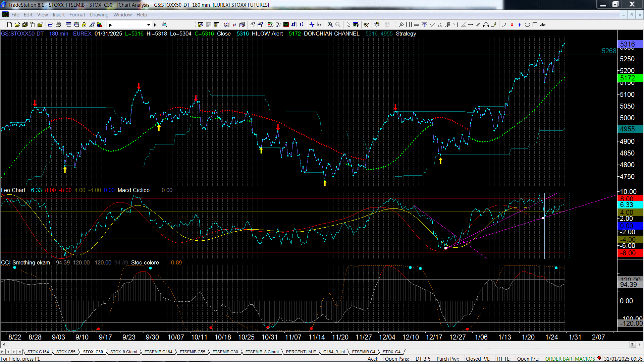Switch to the FTSEMIB C4 tab

364,352
